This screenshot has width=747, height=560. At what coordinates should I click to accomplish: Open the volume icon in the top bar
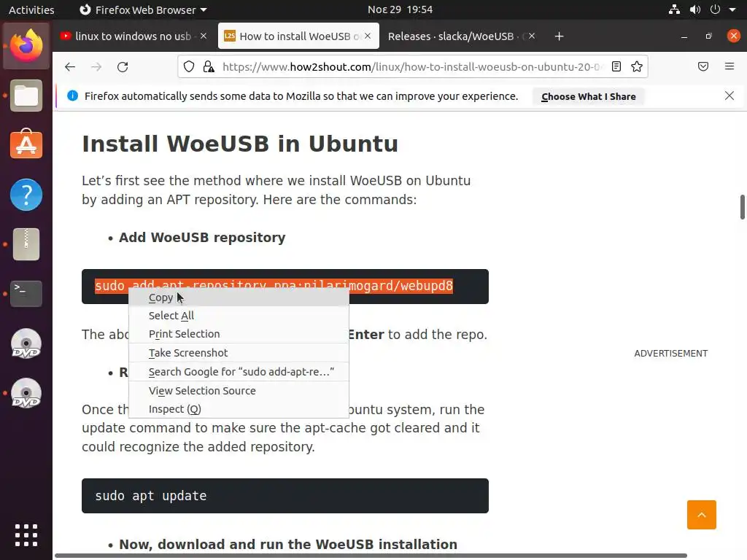click(x=695, y=9)
